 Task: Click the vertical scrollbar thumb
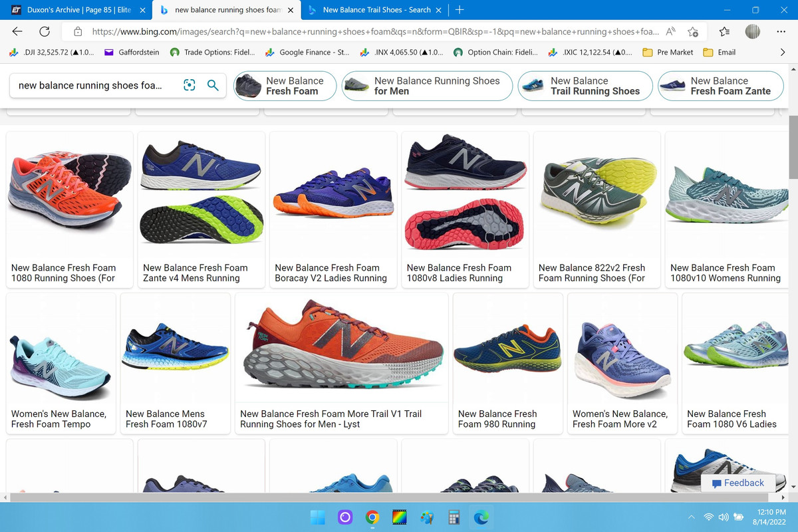point(793,148)
